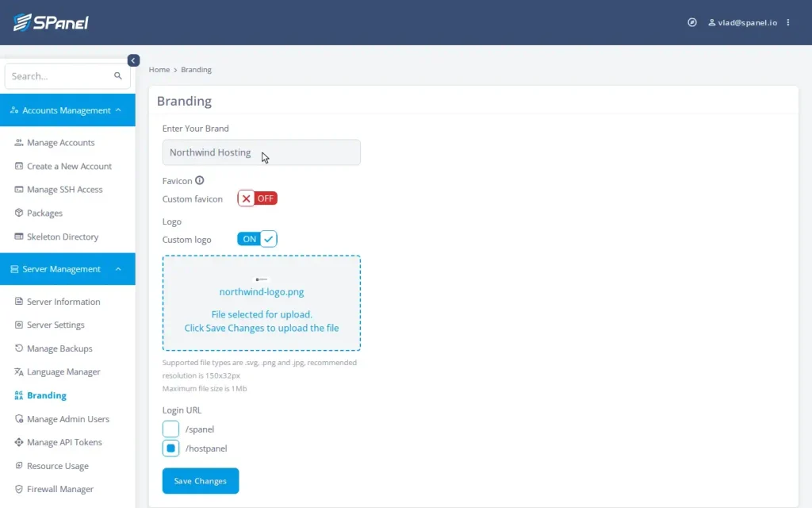
Task: Click the Create a New Account icon
Action: (x=19, y=166)
